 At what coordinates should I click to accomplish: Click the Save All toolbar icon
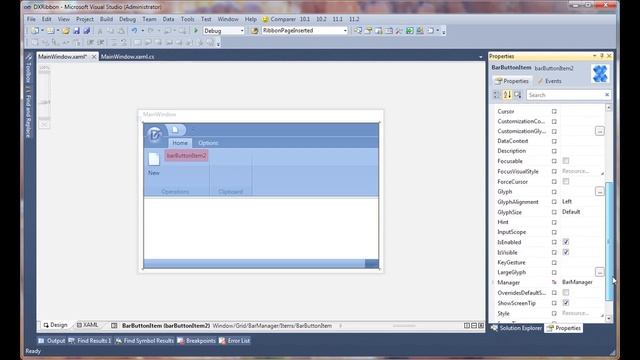point(87,31)
